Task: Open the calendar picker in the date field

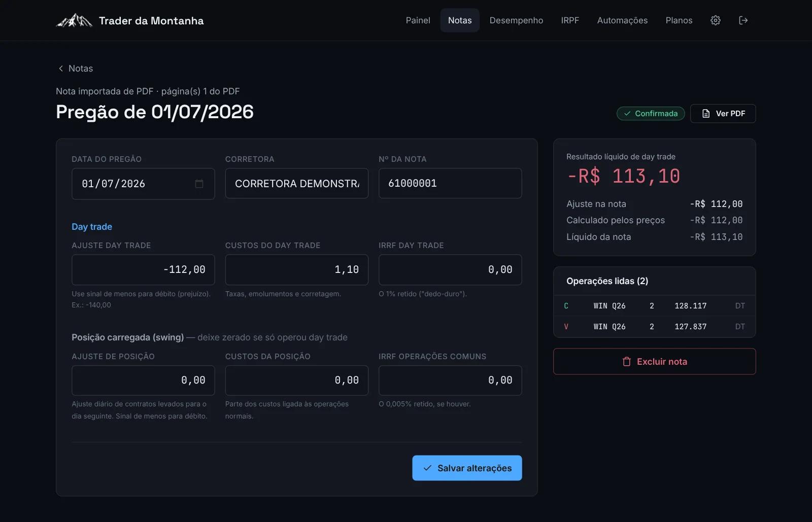Action: point(199,184)
